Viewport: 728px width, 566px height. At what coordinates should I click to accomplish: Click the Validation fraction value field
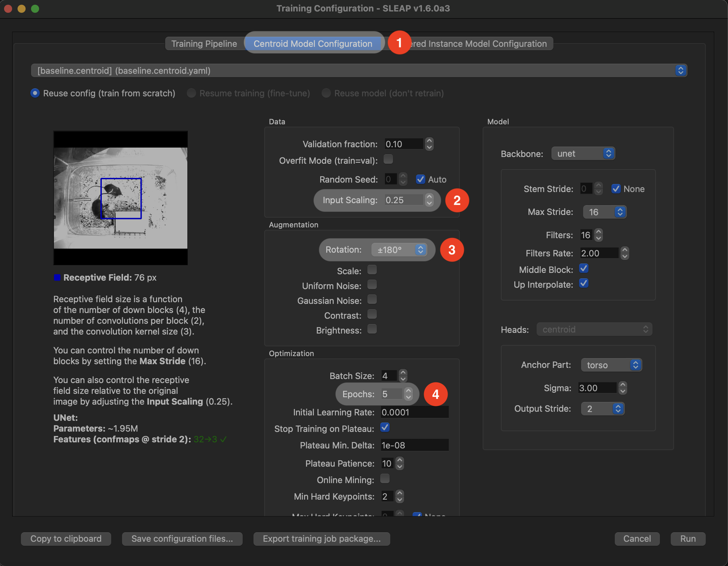(404, 144)
